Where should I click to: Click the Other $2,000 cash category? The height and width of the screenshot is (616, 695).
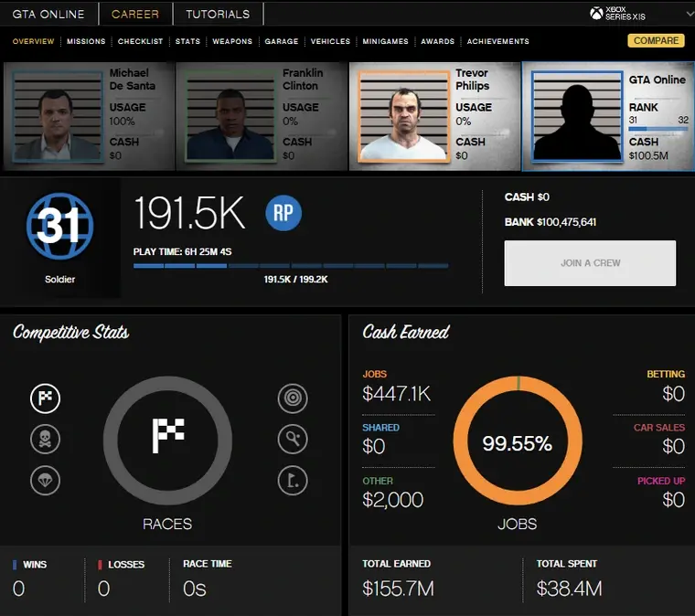point(392,494)
